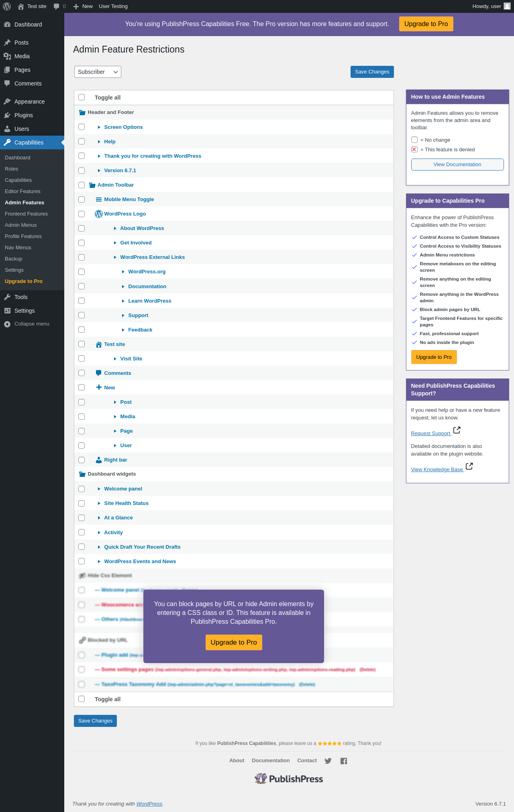Expand the WordPress Events and News arrow

click(99, 562)
